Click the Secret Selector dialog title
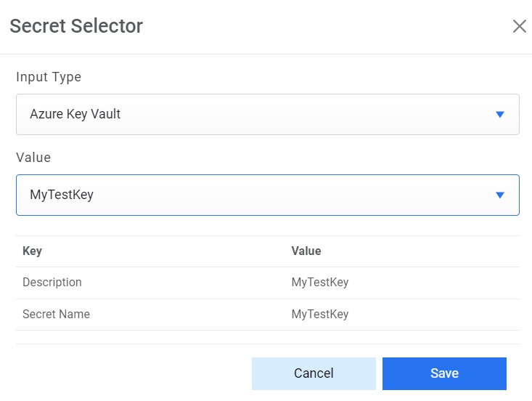Screen dimensions: 532x401 coord(76,26)
